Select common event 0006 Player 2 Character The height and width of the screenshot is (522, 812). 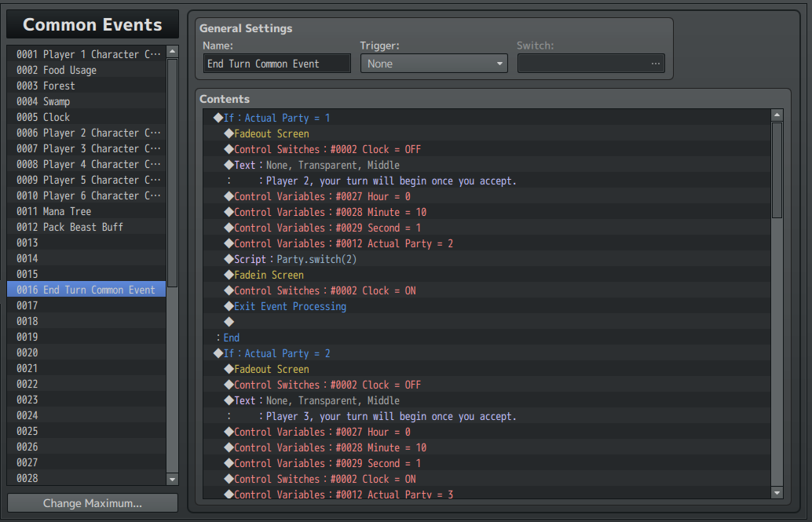click(86, 133)
